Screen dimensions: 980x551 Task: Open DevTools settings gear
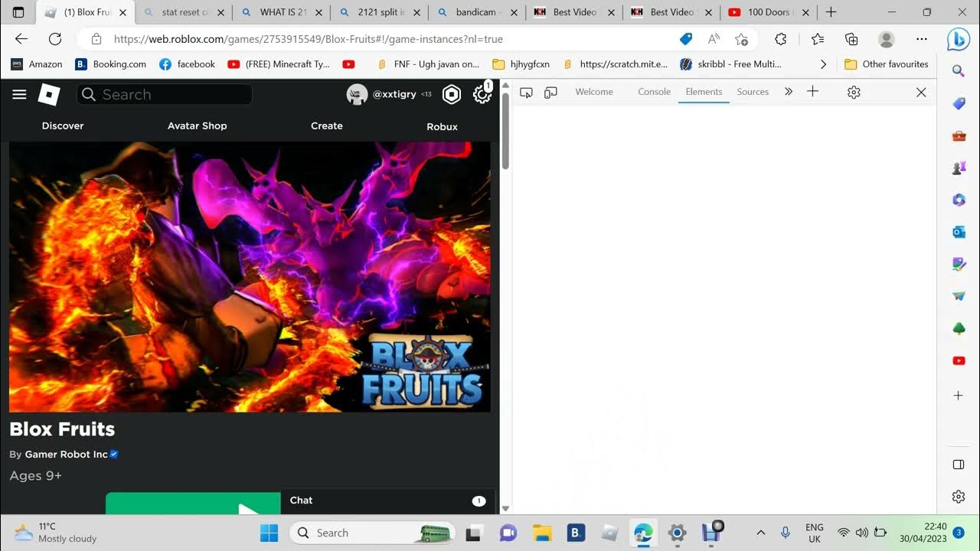(x=854, y=92)
